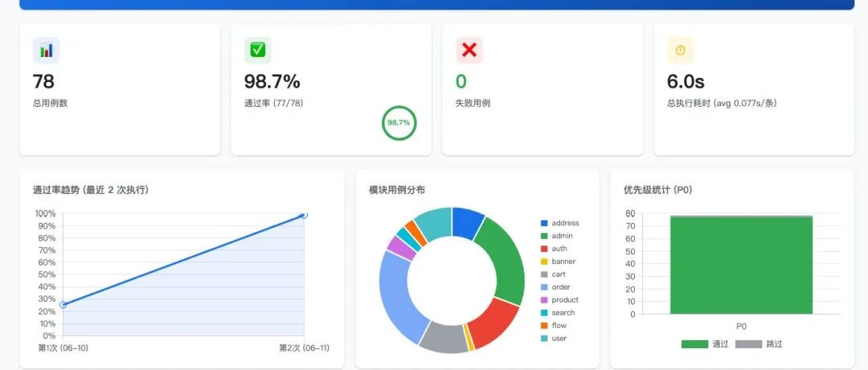Click the purple product donut segment

point(400,249)
